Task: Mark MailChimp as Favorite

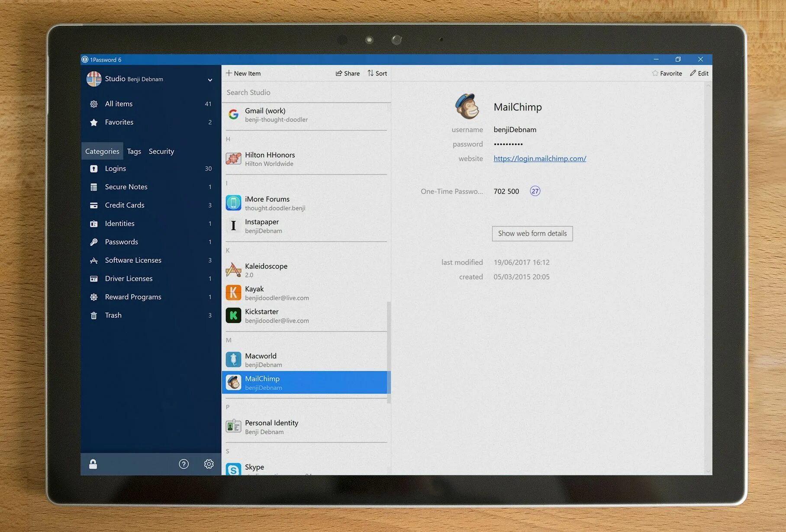Action: tap(667, 73)
